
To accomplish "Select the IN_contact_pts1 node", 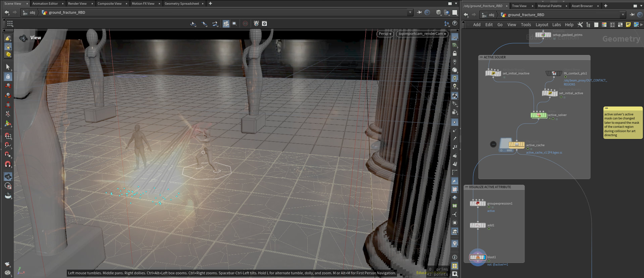I will point(554,73).
